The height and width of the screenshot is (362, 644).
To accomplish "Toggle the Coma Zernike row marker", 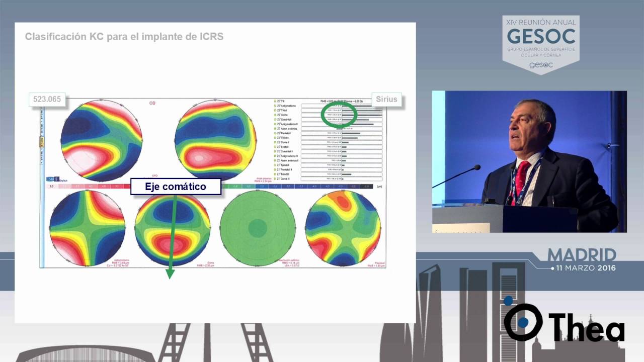I will tap(275, 115).
